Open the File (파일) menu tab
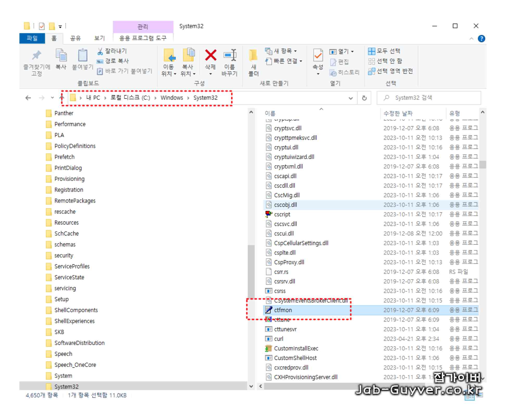 (x=32, y=39)
